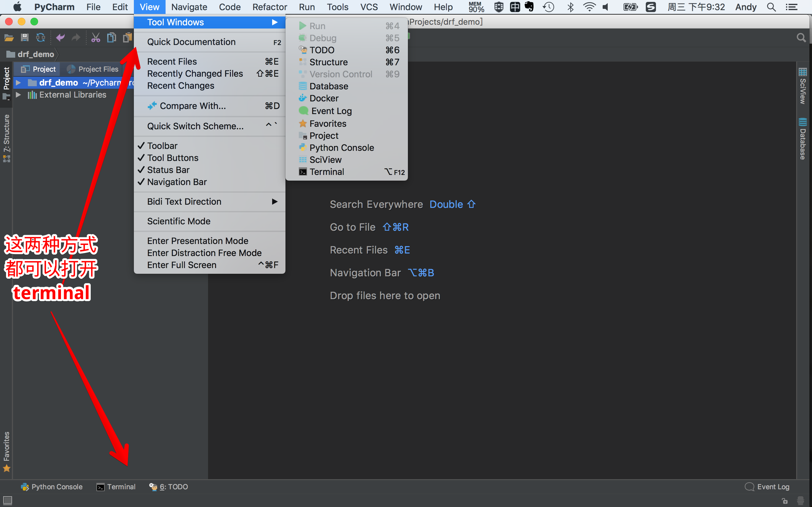The width and height of the screenshot is (812, 507).
Task: Click the Synchronize refresh toolbar icon
Action: tap(41, 38)
